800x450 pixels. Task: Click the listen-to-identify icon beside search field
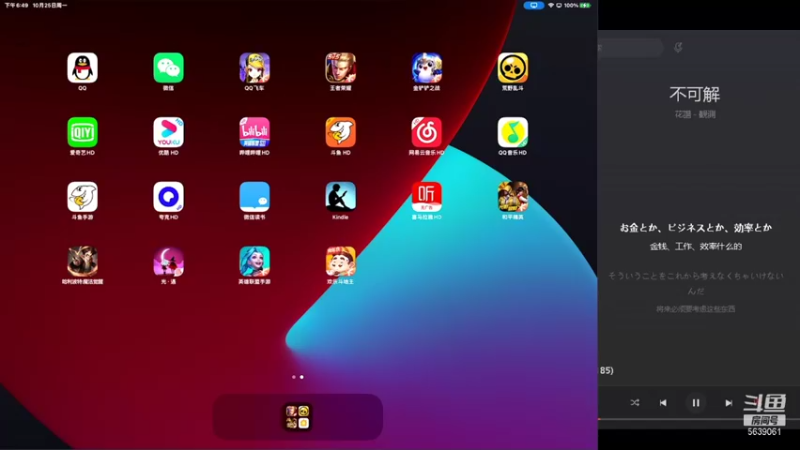tap(678, 47)
